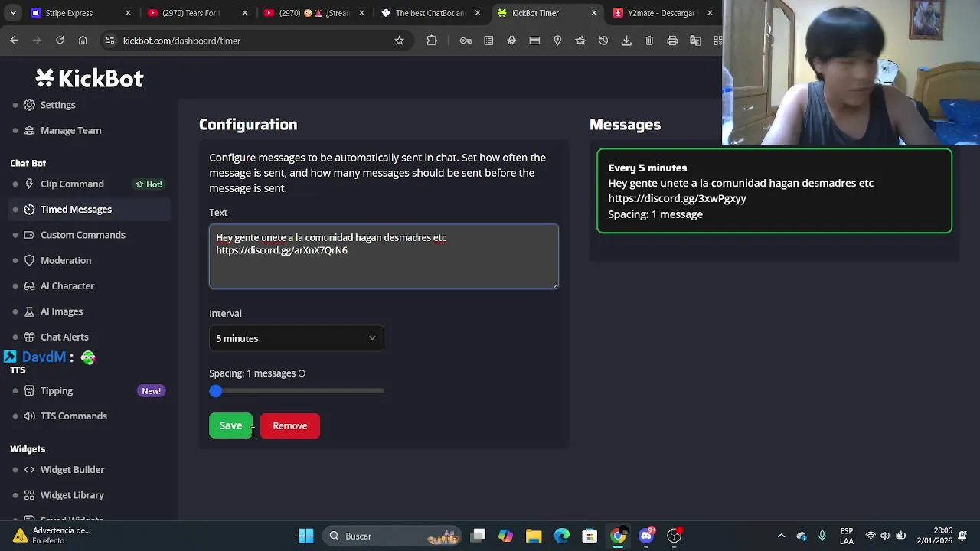Image resolution: width=980 pixels, height=551 pixels.
Task: Click the address bar URL
Action: tap(181, 41)
